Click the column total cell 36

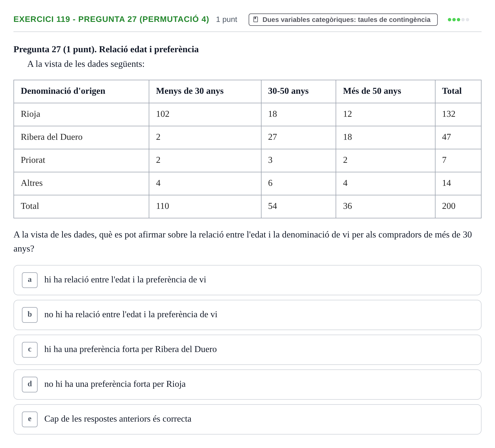(x=386, y=207)
